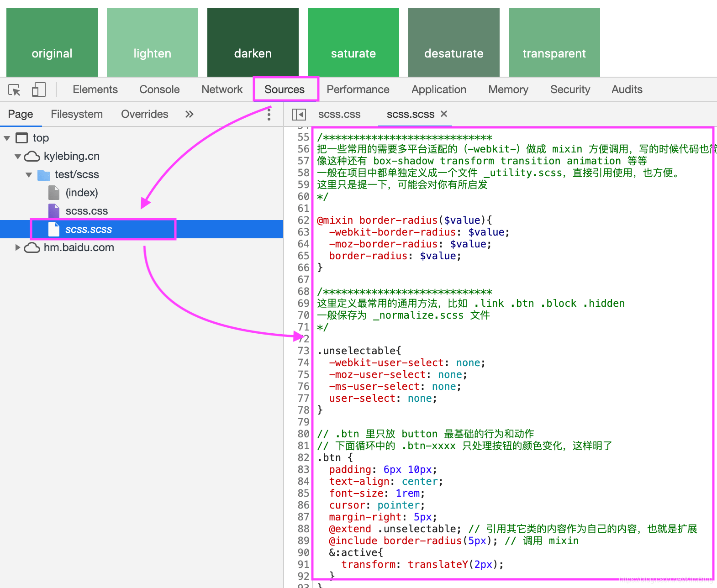Collapse the top frame tree node
The image size is (717, 588).
click(7, 138)
